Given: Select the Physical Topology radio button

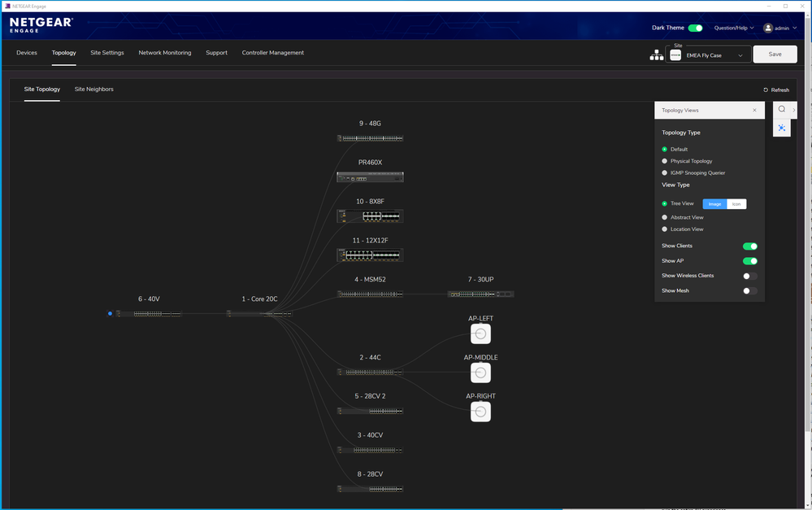Looking at the screenshot, I should [x=664, y=160].
